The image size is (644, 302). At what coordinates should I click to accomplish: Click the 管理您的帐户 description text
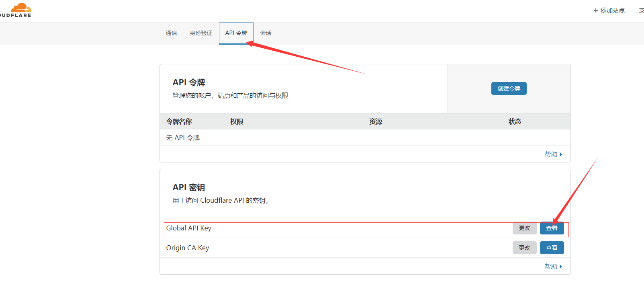[x=231, y=96]
